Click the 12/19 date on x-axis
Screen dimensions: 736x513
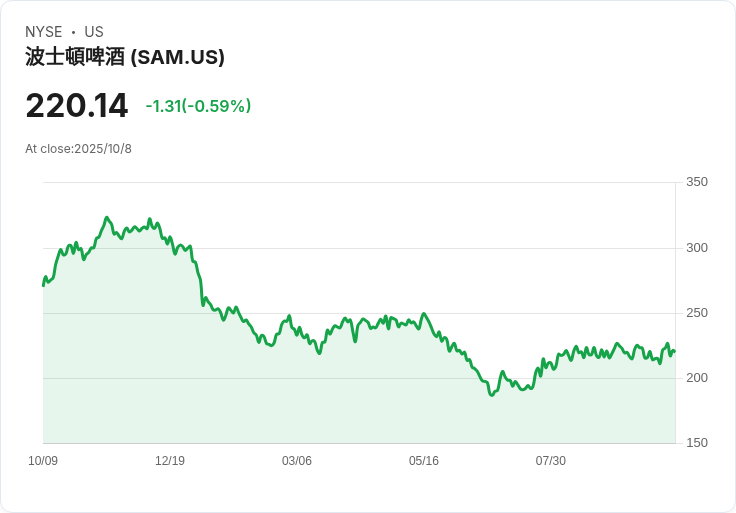170,461
